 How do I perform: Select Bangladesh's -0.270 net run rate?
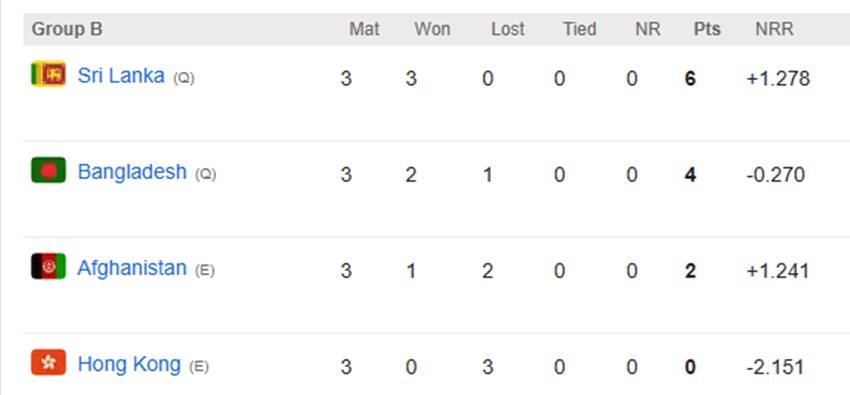(776, 174)
